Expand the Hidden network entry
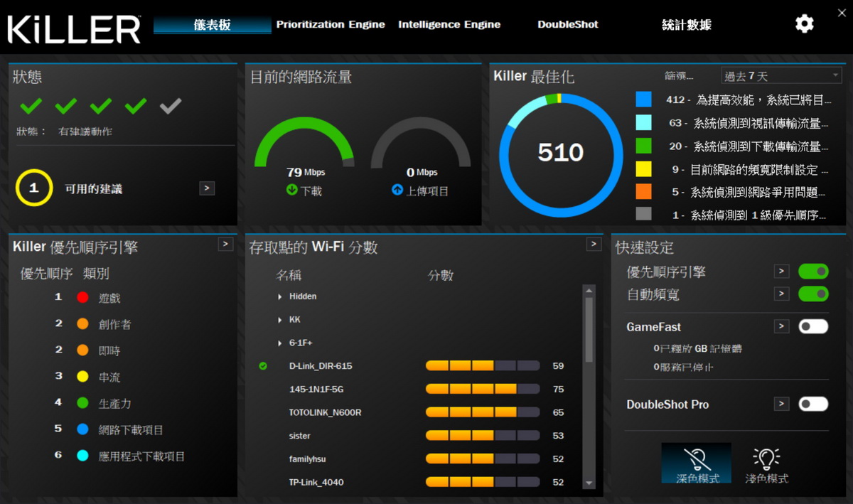 280,296
